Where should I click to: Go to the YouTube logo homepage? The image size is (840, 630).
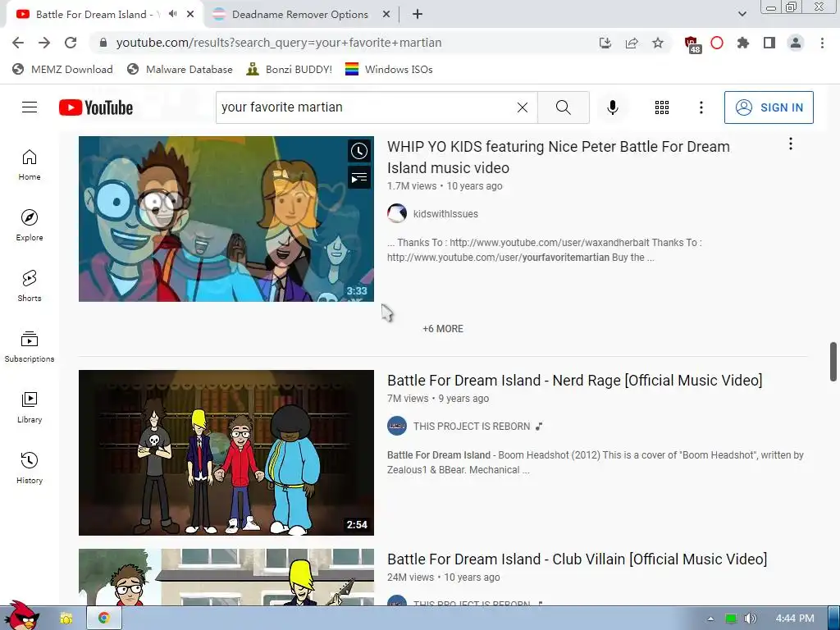coord(96,107)
